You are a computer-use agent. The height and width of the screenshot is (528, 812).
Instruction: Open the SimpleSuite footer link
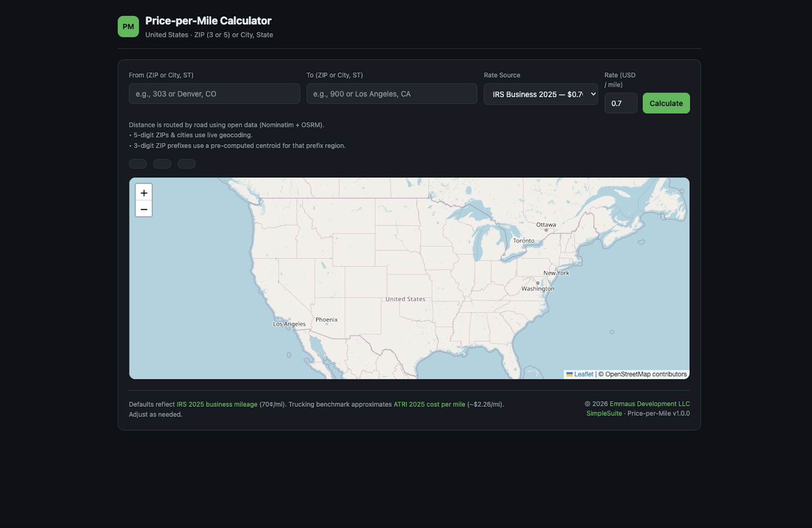click(x=603, y=413)
